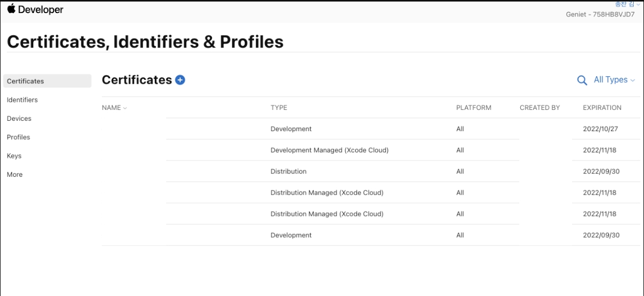644x296 pixels.
Task: Open More in the sidebar
Action: click(15, 175)
